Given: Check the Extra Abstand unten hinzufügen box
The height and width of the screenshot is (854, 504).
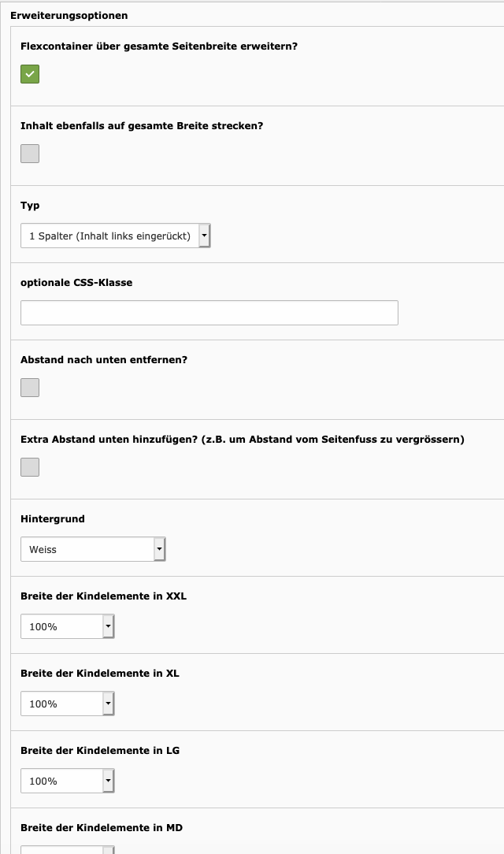Looking at the screenshot, I should (x=30, y=467).
